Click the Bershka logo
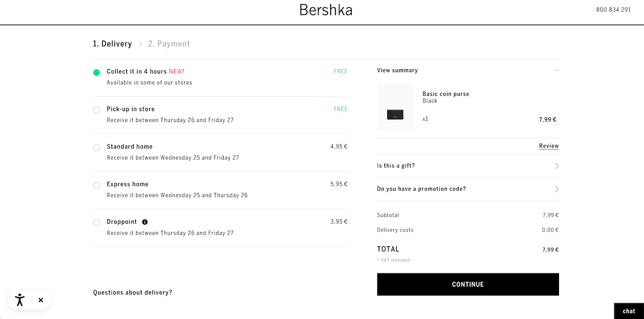Viewport: 644px width, 319px height. coord(326,10)
